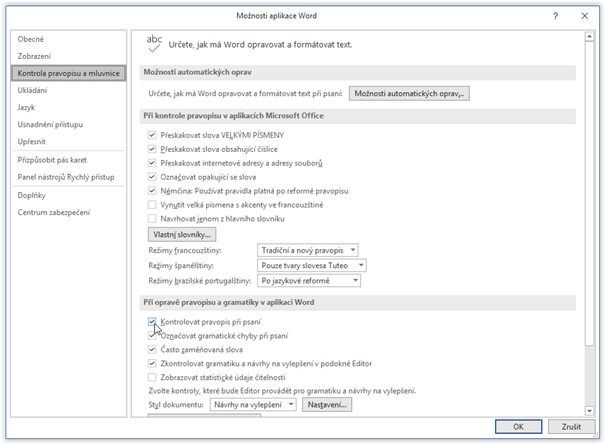The height and width of the screenshot is (444, 605).
Task: Open the Obecné category
Action: pyautogui.click(x=69, y=39)
